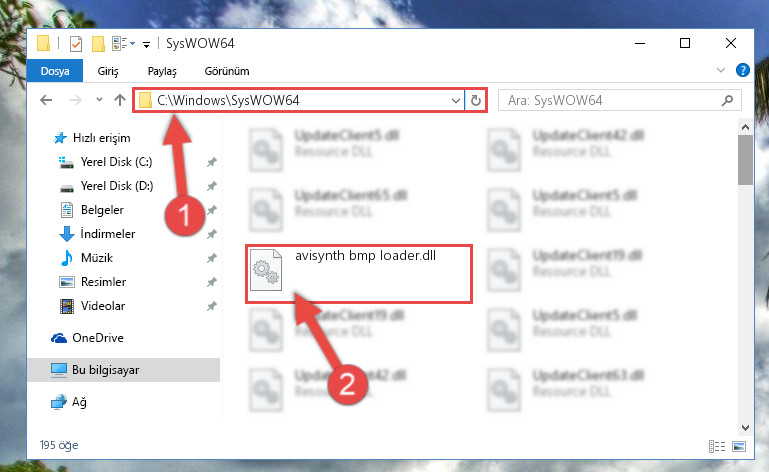Switch to details view icon in status bar

(x=717, y=446)
